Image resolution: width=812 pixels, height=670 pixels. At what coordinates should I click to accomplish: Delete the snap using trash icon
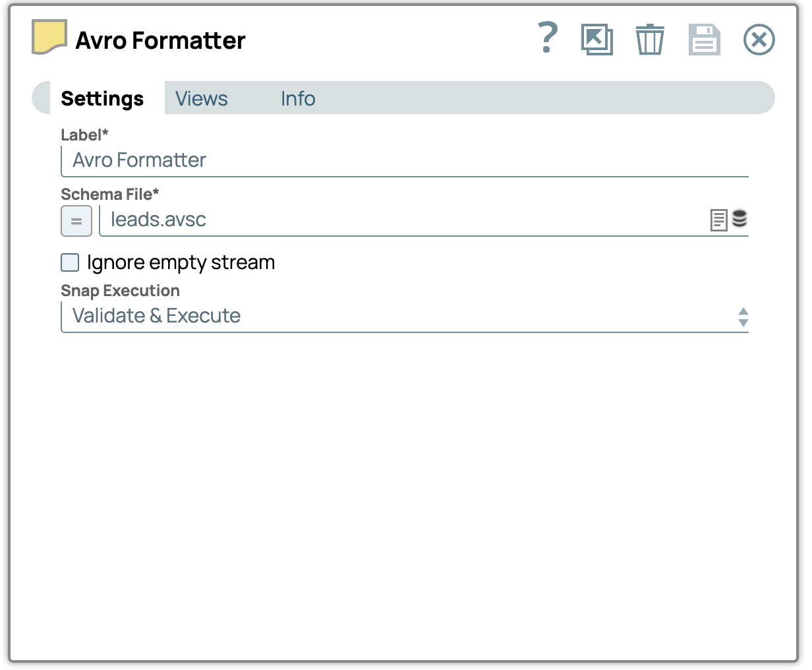click(650, 40)
